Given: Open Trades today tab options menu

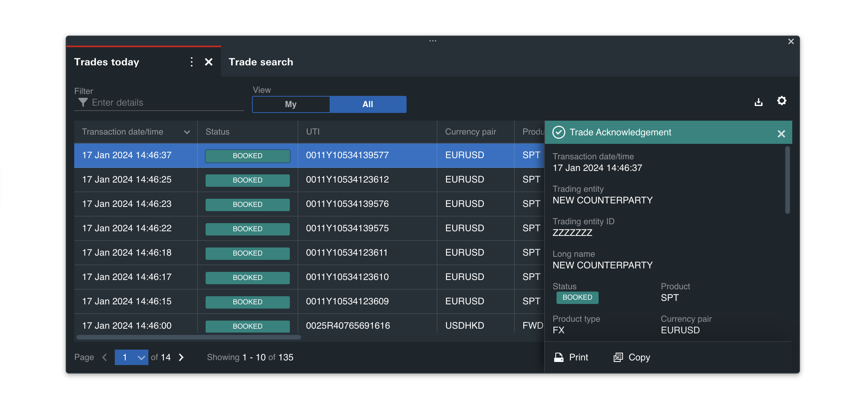Looking at the screenshot, I should click(191, 62).
